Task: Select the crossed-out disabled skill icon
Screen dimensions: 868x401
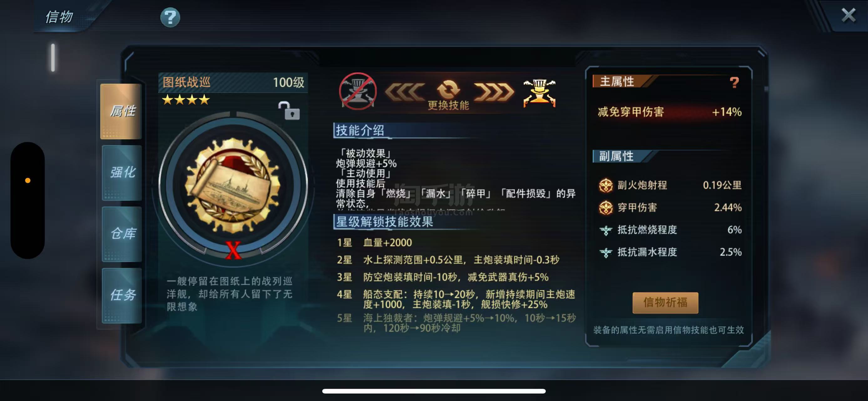Action: coord(358,91)
